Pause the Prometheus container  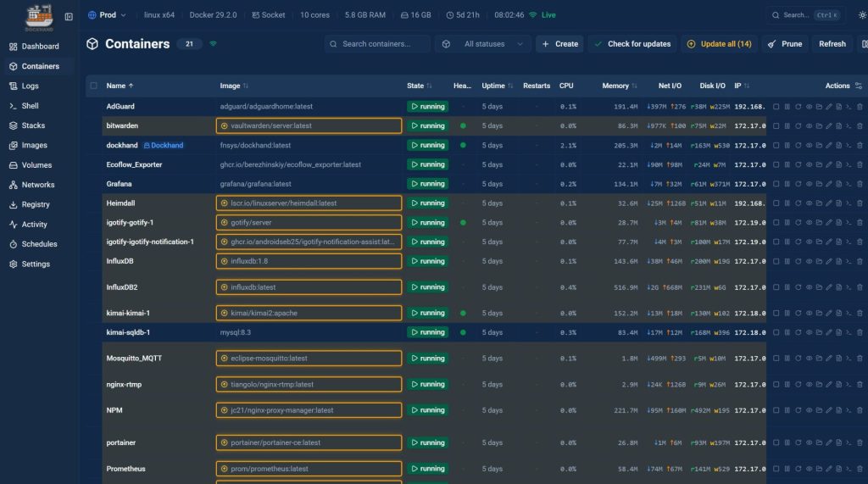(787, 469)
